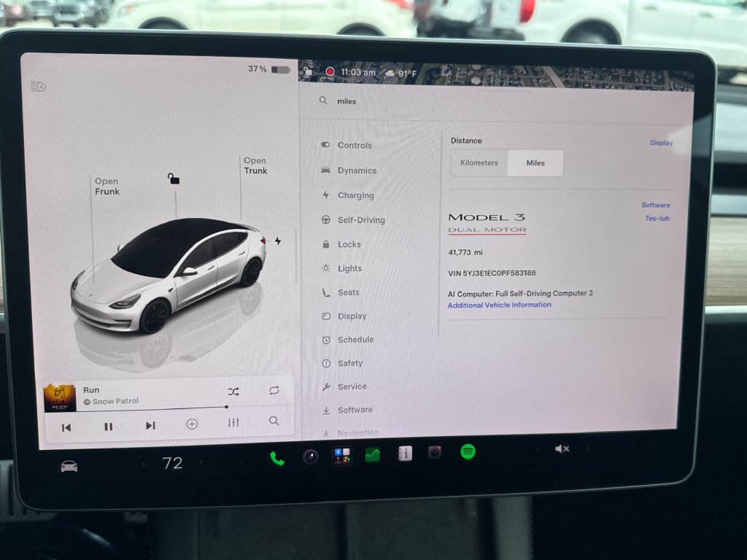
Task: Click the Display link beside Distance
Action: (x=661, y=143)
